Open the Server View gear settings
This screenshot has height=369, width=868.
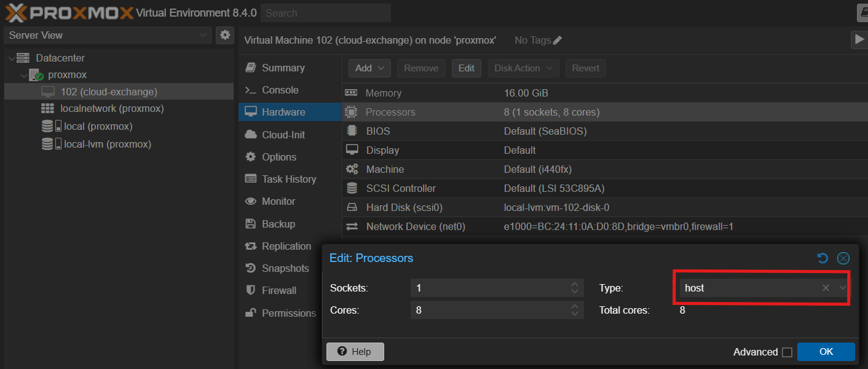(225, 35)
